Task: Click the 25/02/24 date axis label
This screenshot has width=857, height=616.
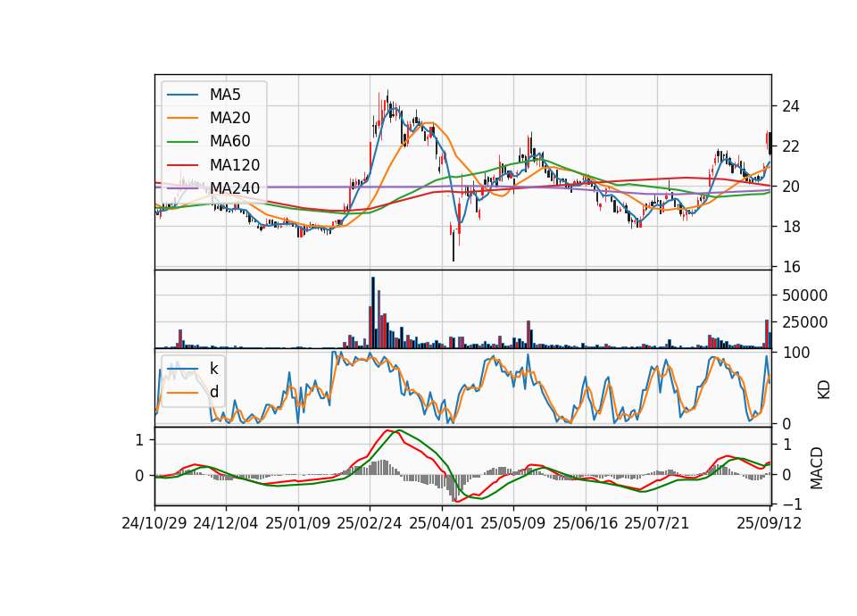Action: click(370, 523)
